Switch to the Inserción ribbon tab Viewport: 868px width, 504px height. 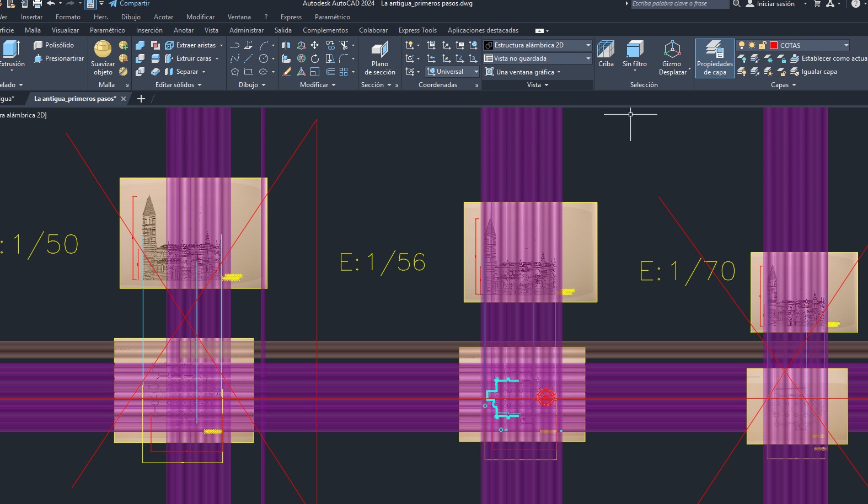point(149,30)
